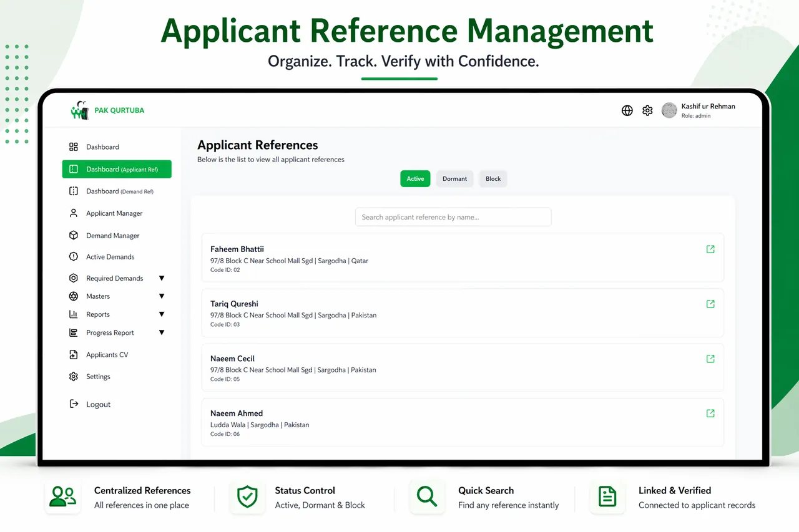This screenshot has width=799, height=532.
Task: Select Dashboard (Applicant Ref) in the sidebar
Action: coord(117,169)
